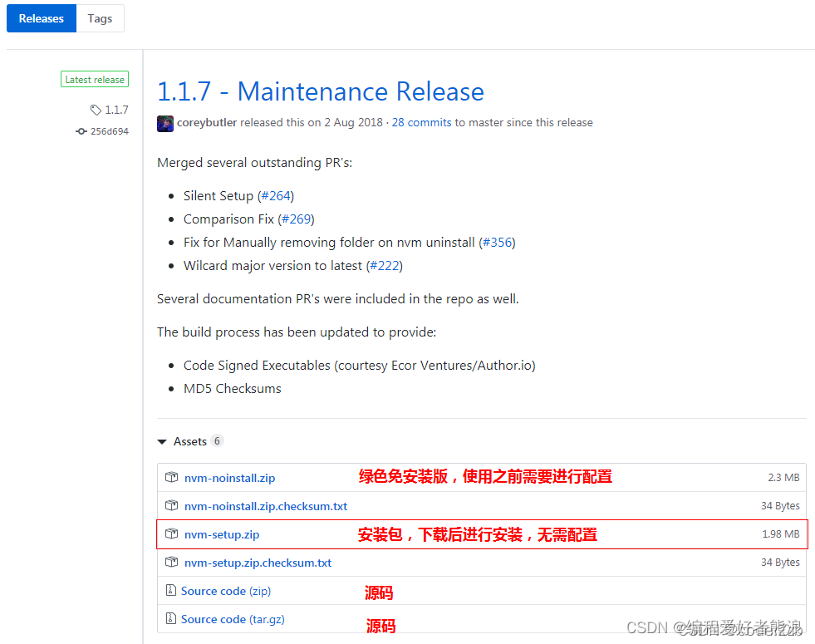Click the package icon for nvm-noinstall.zip
815x644 pixels.
[171, 477]
